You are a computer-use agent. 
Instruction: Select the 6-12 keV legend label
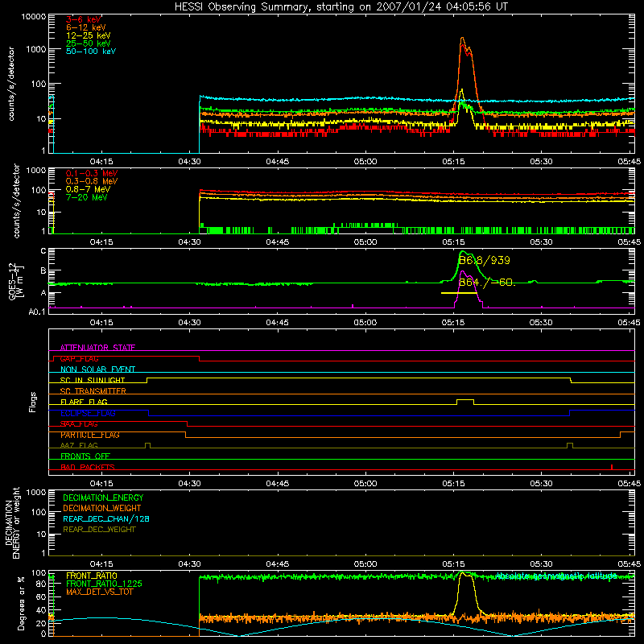pyautogui.click(x=86, y=27)
